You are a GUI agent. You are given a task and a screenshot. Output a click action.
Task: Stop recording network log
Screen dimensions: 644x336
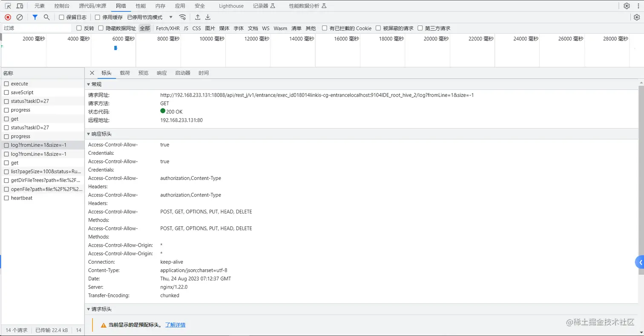[x=8, y=17]
